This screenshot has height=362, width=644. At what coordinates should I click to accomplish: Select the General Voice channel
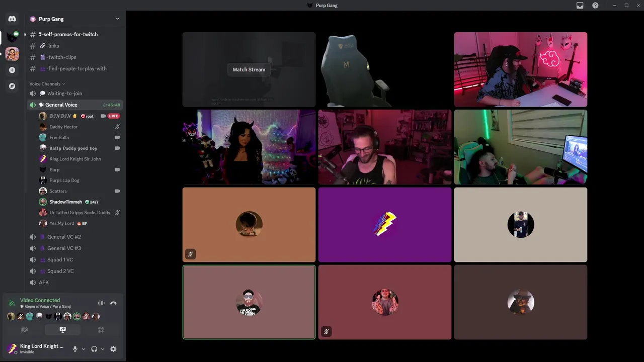74,105
